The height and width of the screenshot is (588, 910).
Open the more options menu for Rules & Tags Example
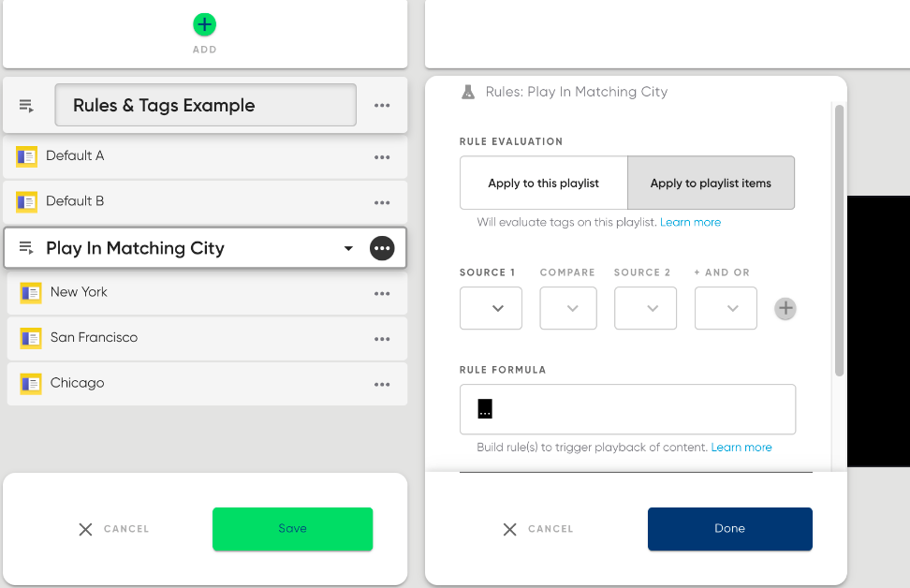pyautogui.click(x=382, y=106)
